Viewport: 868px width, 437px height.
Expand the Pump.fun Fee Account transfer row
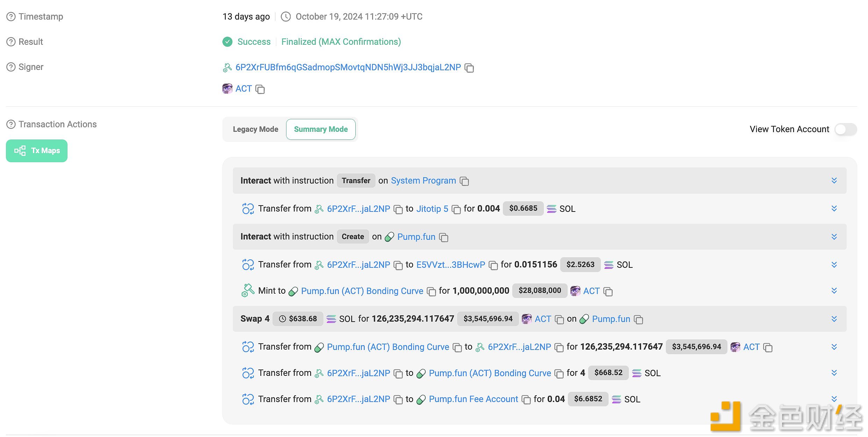(x=834, y=399)
